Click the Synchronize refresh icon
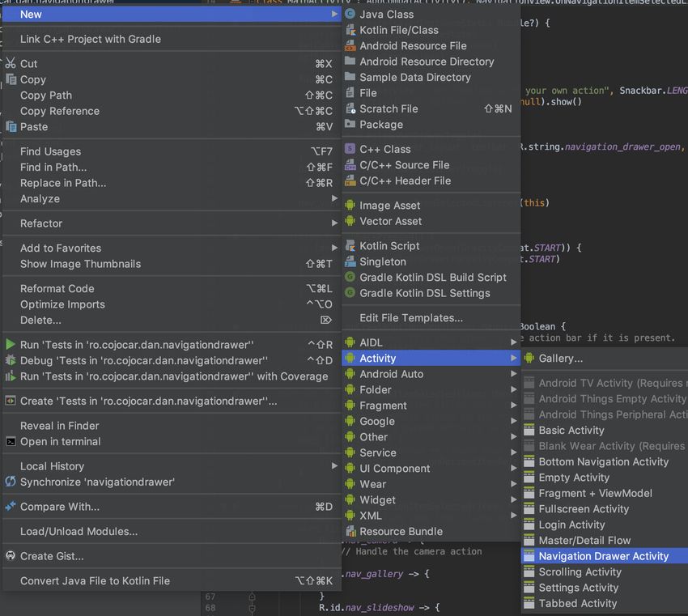 (x=11, y=482)
